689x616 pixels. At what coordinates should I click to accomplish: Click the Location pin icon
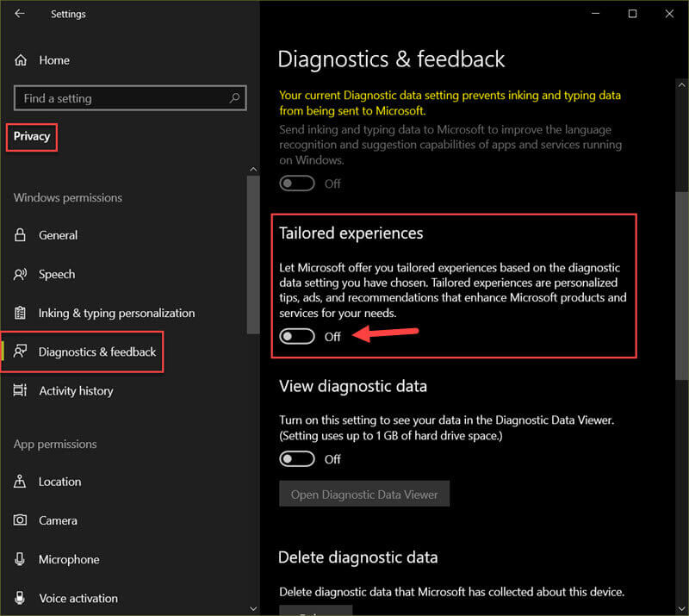20,482
